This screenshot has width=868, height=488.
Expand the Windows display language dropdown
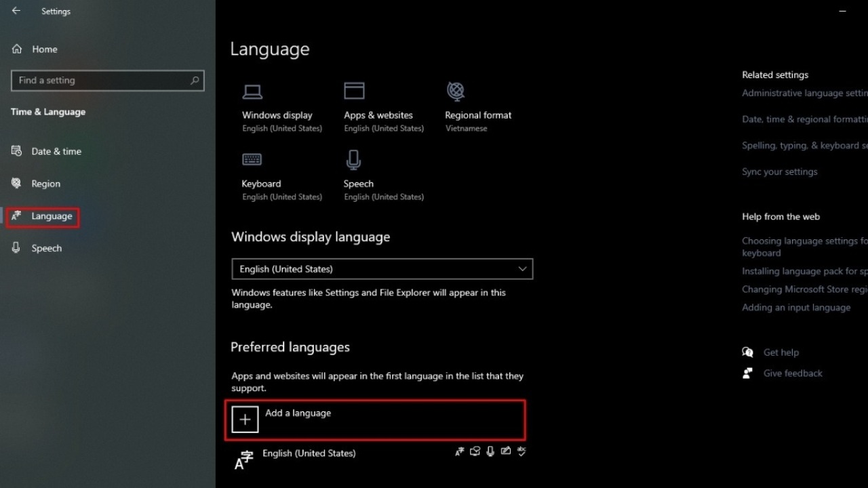point(382,268)
